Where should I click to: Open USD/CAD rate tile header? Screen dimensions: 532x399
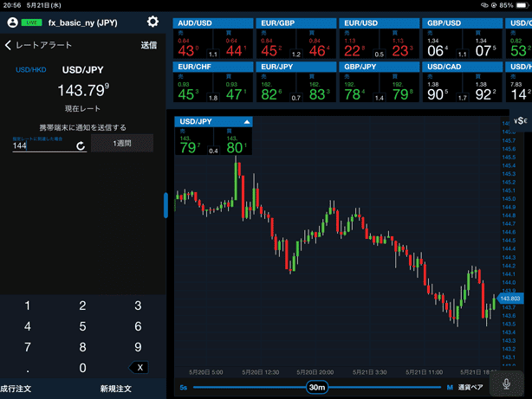(463, 67)
